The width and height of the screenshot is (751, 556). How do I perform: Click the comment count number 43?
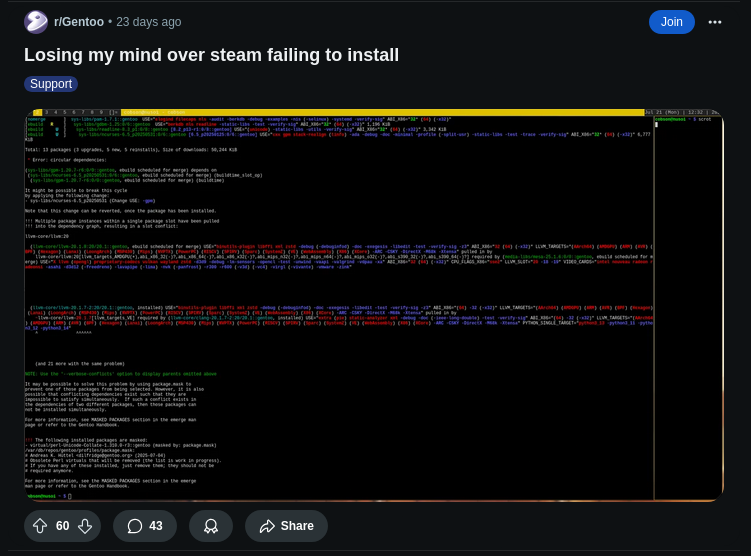pyautogui.click(x=156, y=526)
